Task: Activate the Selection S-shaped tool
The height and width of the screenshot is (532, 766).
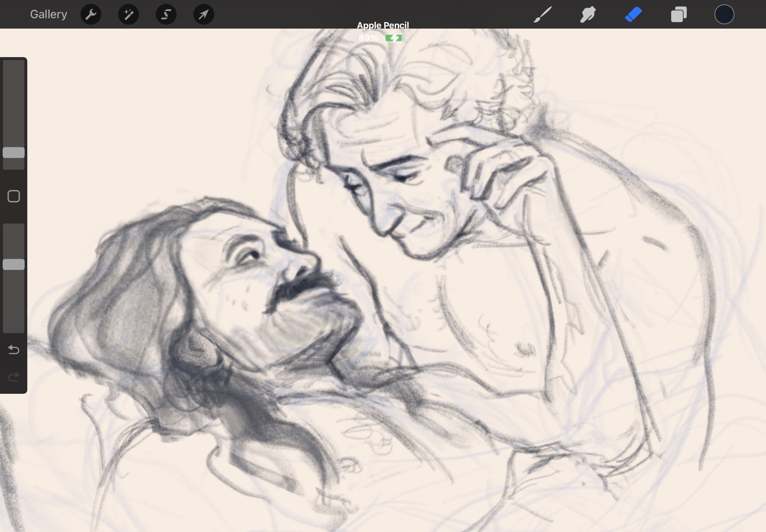Action: click(x=166, y=15)
